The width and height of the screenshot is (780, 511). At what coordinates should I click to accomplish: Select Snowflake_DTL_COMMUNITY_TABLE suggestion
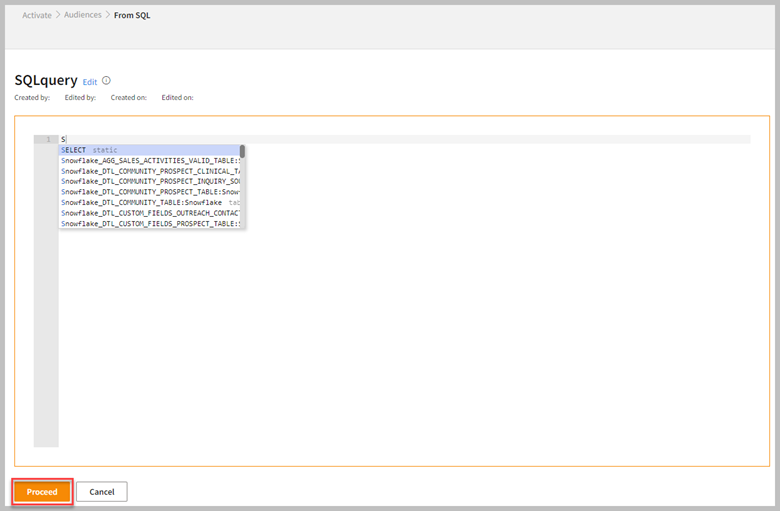[148, 202]
